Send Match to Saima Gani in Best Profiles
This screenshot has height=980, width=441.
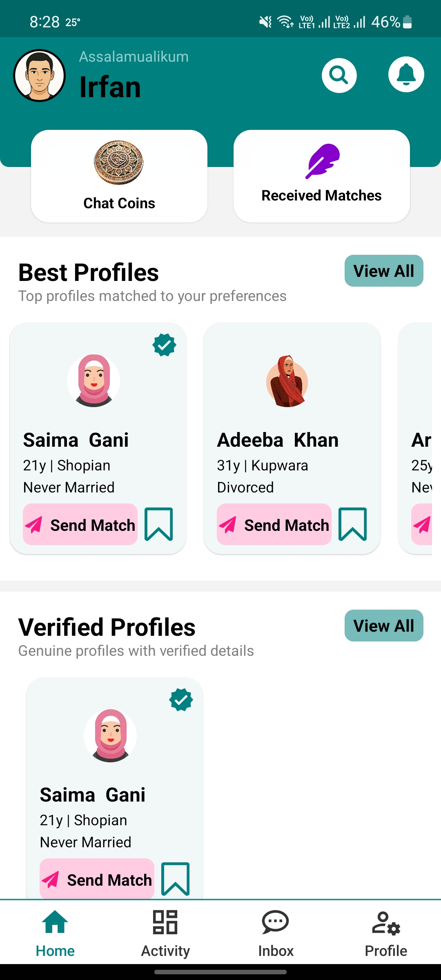tap(80, 524)
